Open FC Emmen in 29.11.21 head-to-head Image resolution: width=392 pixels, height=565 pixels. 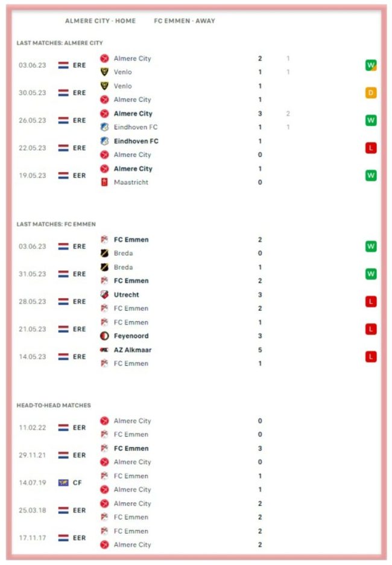(x=131, y=448)
